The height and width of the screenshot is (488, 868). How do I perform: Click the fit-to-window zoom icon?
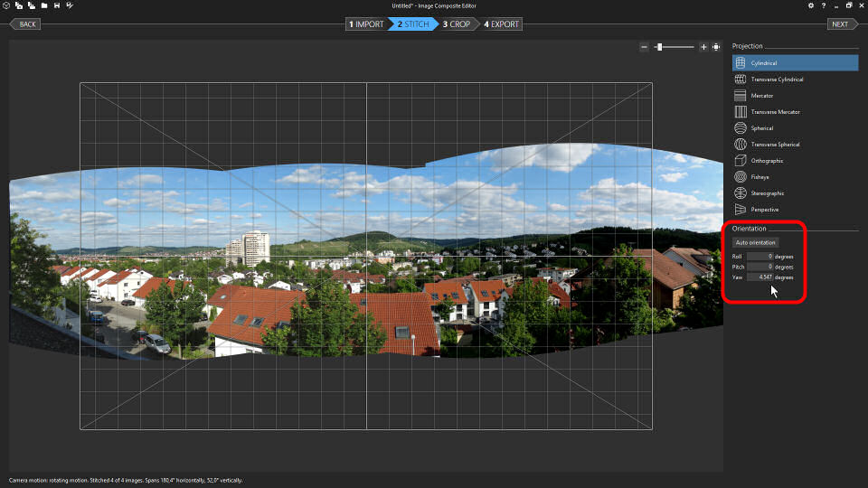(x=715, y=46)
